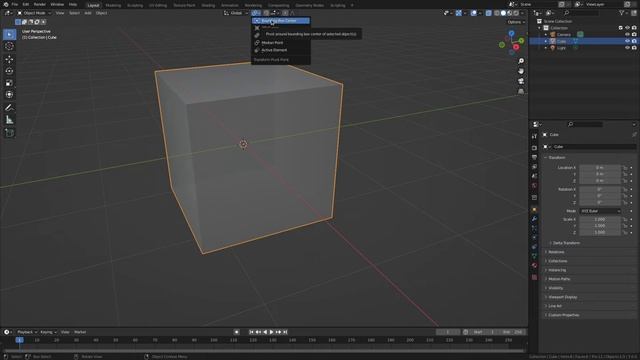Disable Cube in renders
Image resolution: width=640 pixels, height=360 pixels.
634,41
